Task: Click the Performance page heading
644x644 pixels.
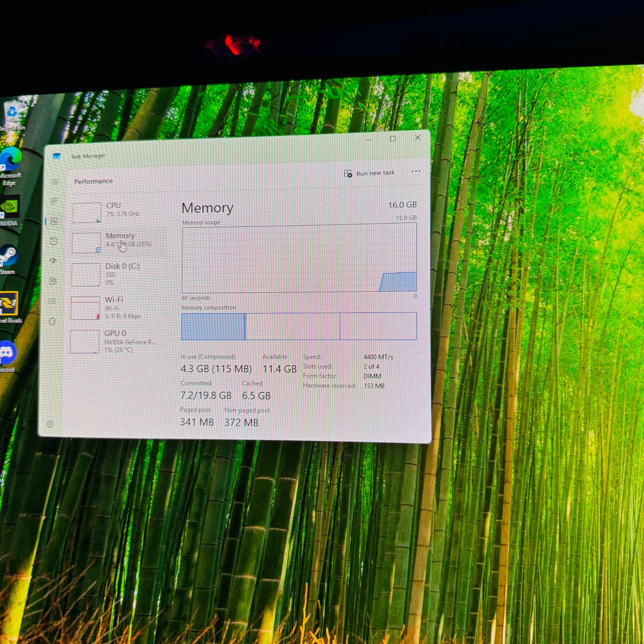Action: [93, 181]
